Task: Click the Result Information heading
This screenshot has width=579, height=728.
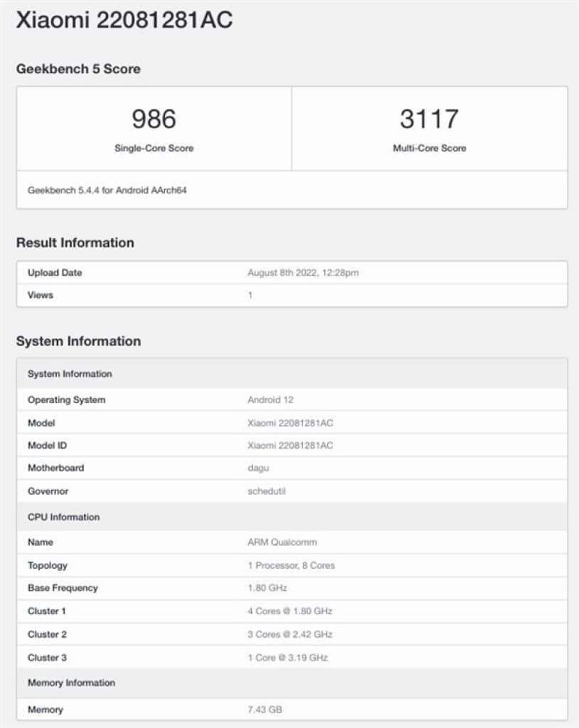Action: [x=75, y=242]
